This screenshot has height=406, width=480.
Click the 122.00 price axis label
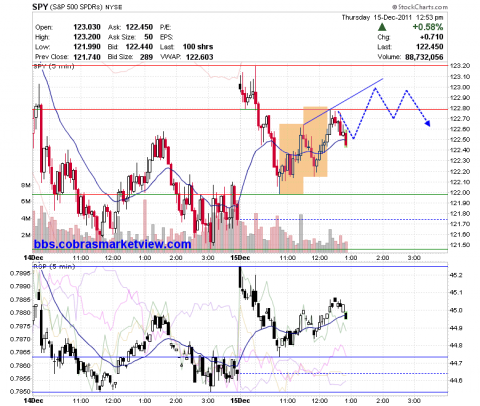pos(460,192)
